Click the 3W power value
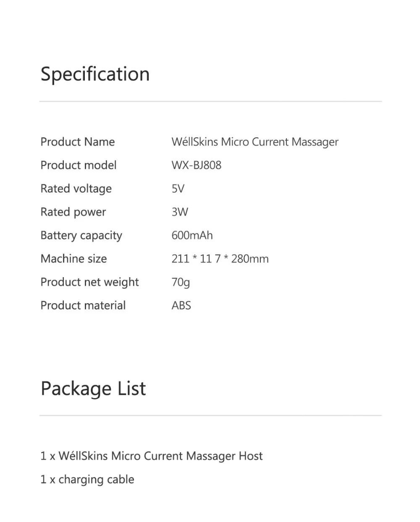 pyautogui.click(x=180, y=212)
